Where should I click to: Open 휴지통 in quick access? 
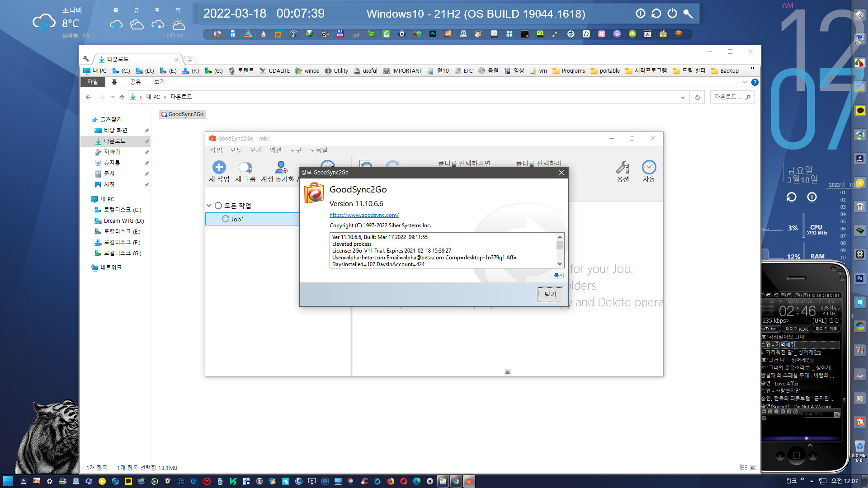pyautogui.click(x=112, y=163)
